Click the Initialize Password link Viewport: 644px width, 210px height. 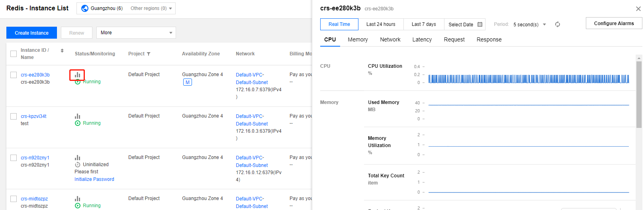[94, 179]
